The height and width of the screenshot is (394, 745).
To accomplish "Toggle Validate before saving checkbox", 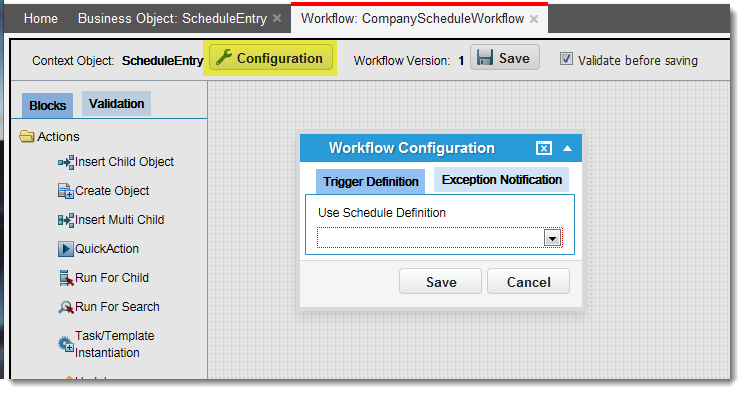I will pyautogui.click(x=566, y=58).
